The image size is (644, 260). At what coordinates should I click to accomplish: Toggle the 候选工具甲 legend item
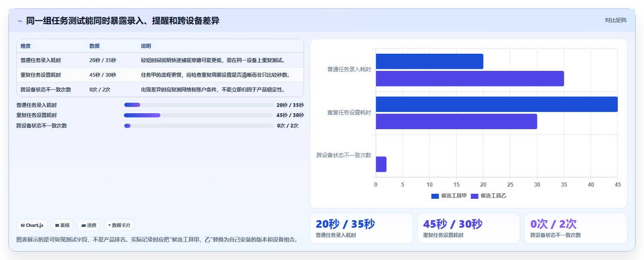tap(449, 196)
